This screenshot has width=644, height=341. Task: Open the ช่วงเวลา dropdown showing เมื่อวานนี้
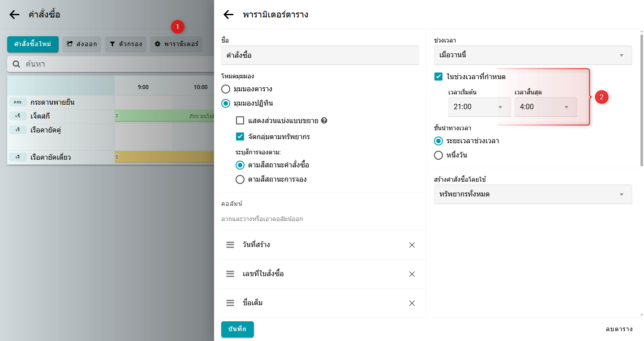click(x=533, y=55)
